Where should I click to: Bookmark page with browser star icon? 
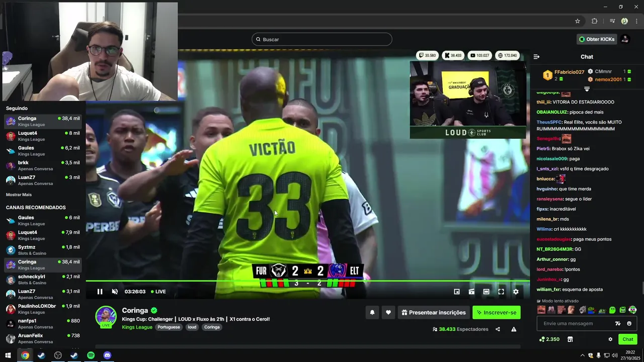[578, 21]
